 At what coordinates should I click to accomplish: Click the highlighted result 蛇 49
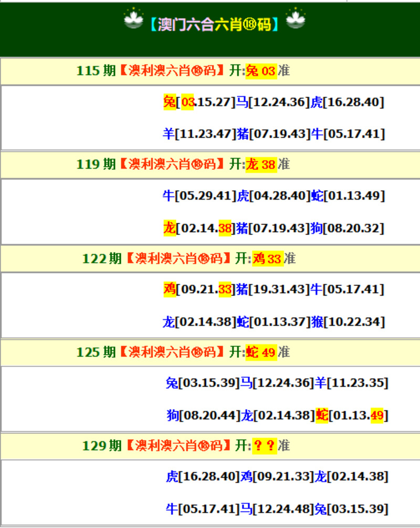[261, 353]
